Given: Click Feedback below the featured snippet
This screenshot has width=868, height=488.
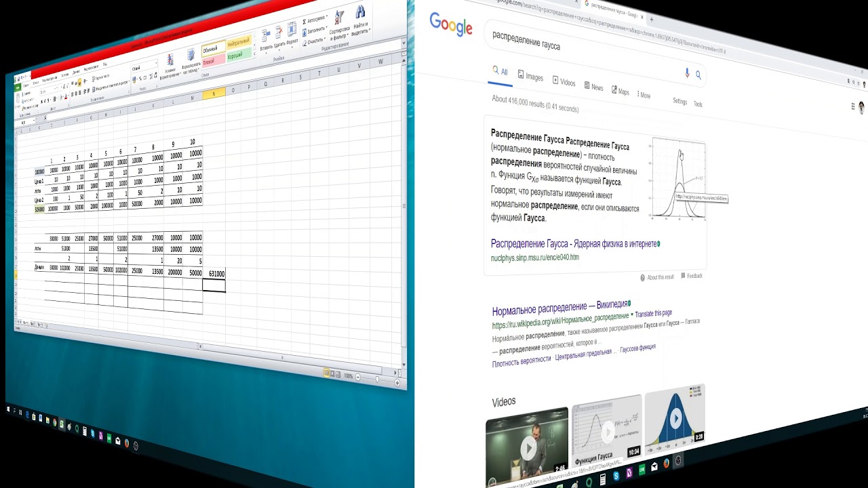Looking at the screenshot, I should click(x=694, y=276).
